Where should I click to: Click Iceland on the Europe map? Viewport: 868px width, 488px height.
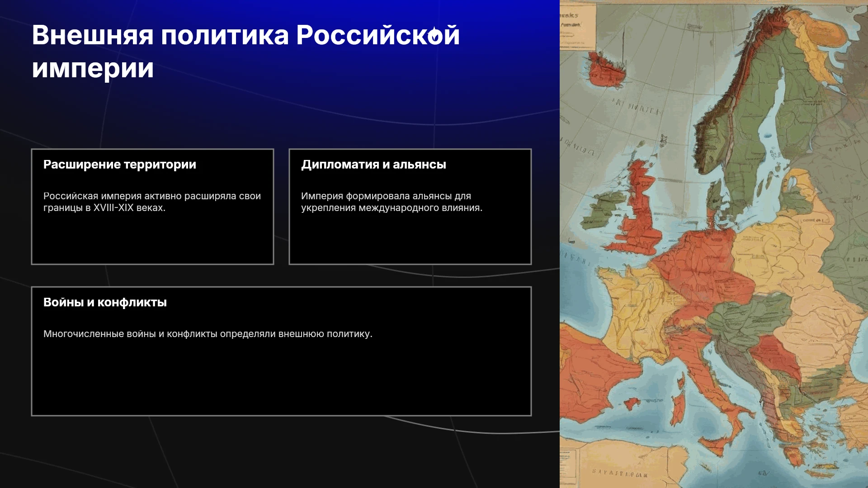[x=607, y=70]
